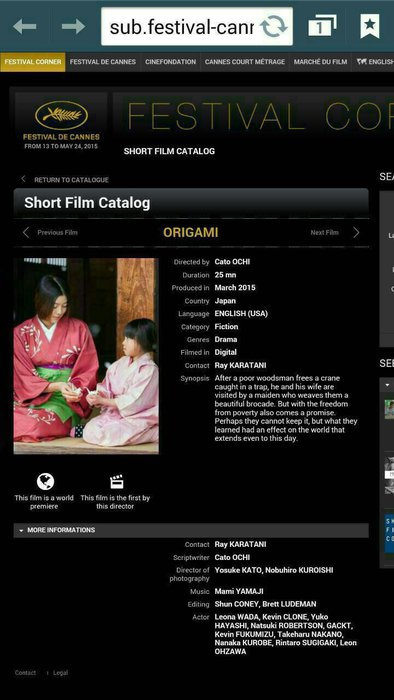Open the Legal footer link
The width and height of the screenshot is (394, 700).
pos(61,673)
